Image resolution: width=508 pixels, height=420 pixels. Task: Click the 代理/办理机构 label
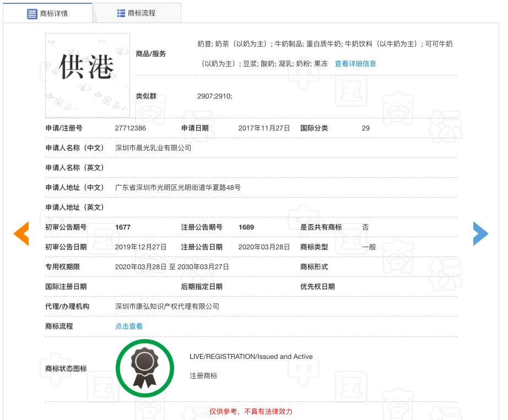point(67,307)
